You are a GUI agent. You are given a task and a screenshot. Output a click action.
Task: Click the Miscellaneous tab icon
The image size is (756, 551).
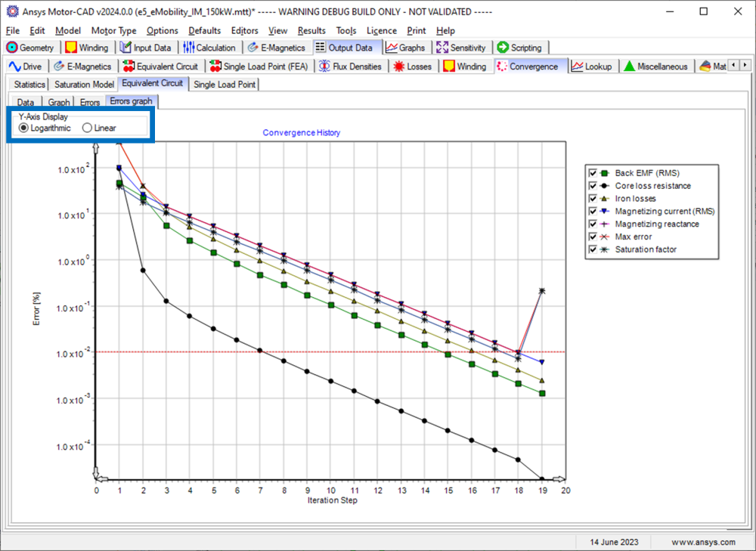629,66
